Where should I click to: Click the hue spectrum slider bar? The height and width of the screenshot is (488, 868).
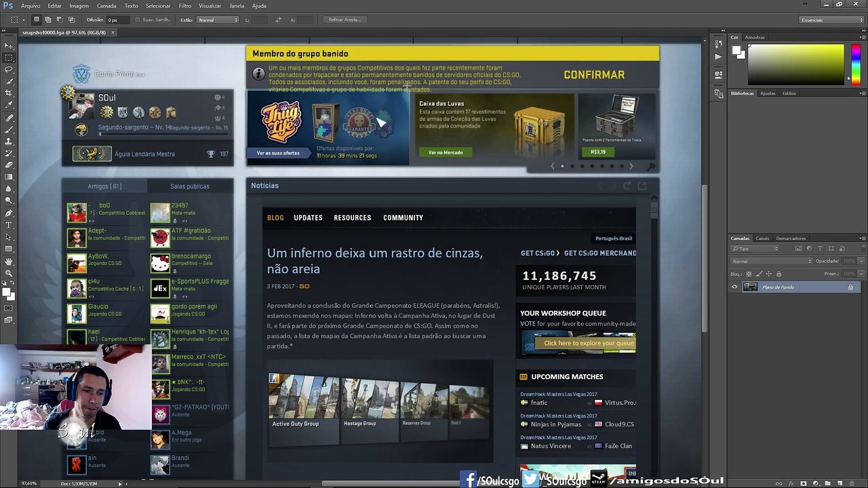coord(855,64)
